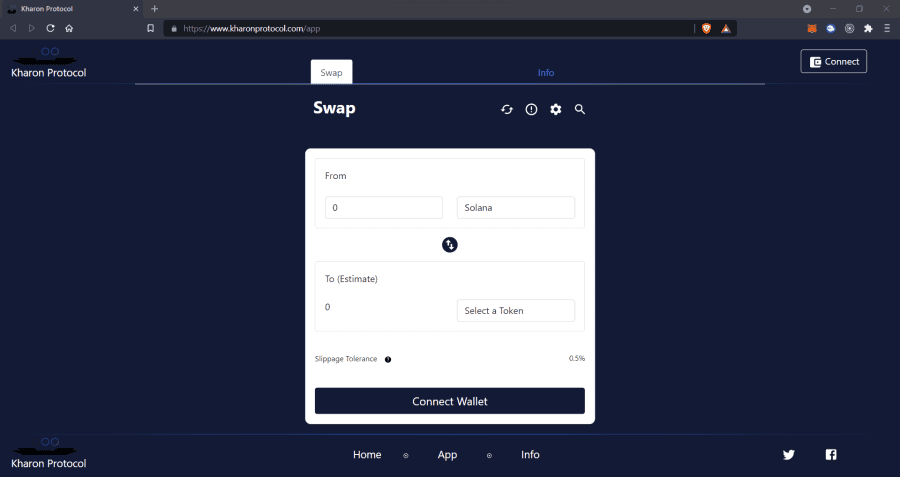Viewport: 900px width, 477px height.
Task: Open the Twitter link in footer
Action: click(789, 455)
